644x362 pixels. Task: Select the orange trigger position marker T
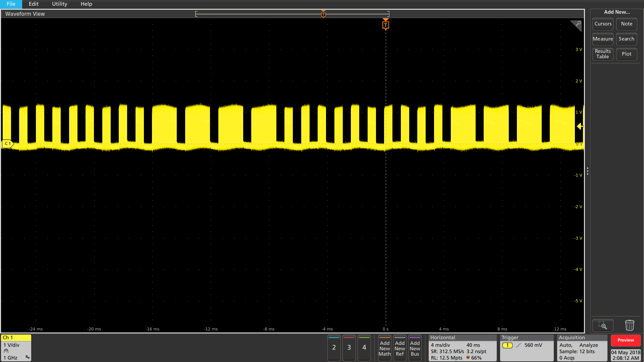click(386, 25)
